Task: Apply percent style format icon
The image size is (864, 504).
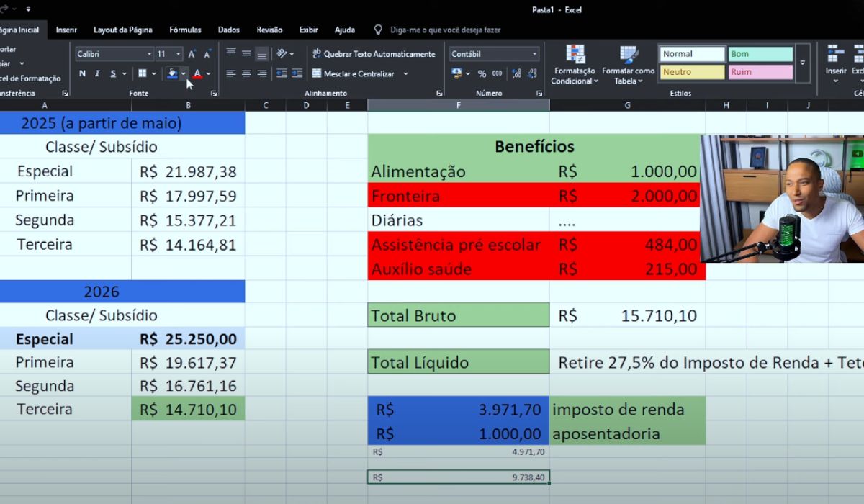Action: point(482,73)
